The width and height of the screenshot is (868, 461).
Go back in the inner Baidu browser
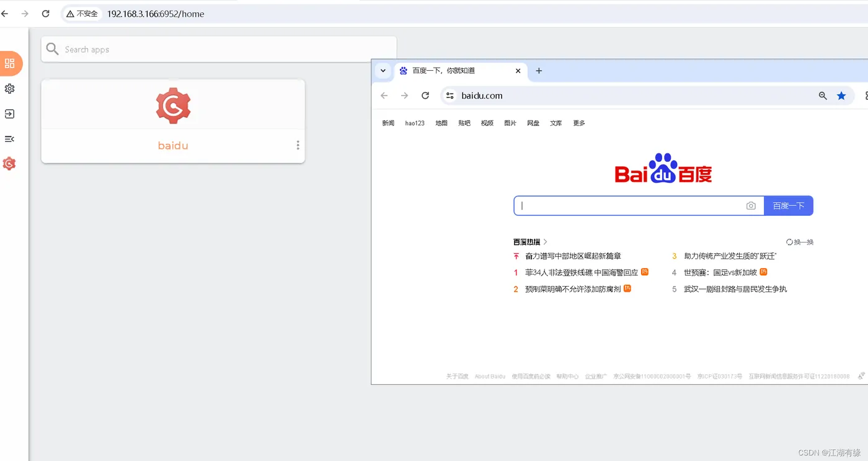pyautogui.click(x=384, y=96)
